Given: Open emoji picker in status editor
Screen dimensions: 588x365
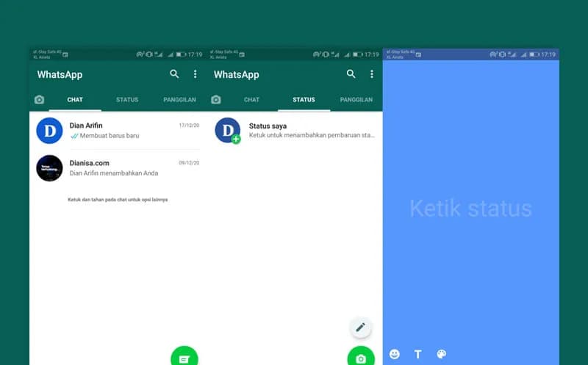Looking at the screenshot, I should [395, 354].
